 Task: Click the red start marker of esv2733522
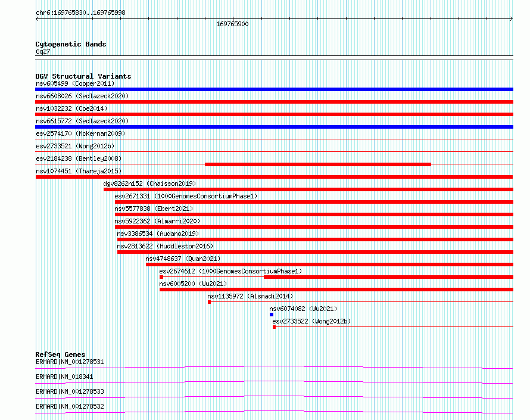[x=274, y=327]
